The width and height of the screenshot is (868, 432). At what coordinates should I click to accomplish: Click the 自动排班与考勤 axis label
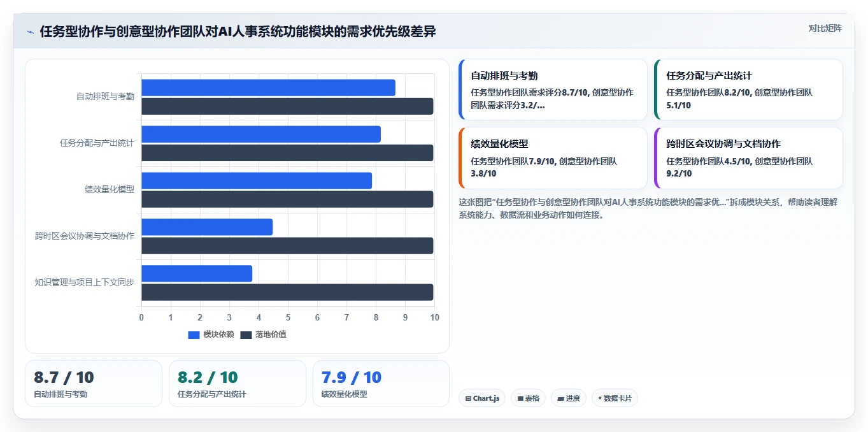(x=105, y=97)
